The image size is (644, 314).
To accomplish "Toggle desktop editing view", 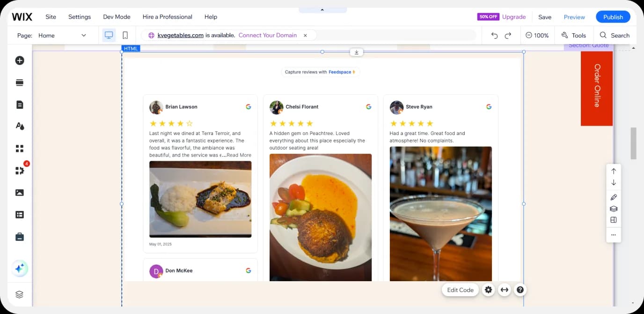I will pyautogui.click(x=109, y=35).
